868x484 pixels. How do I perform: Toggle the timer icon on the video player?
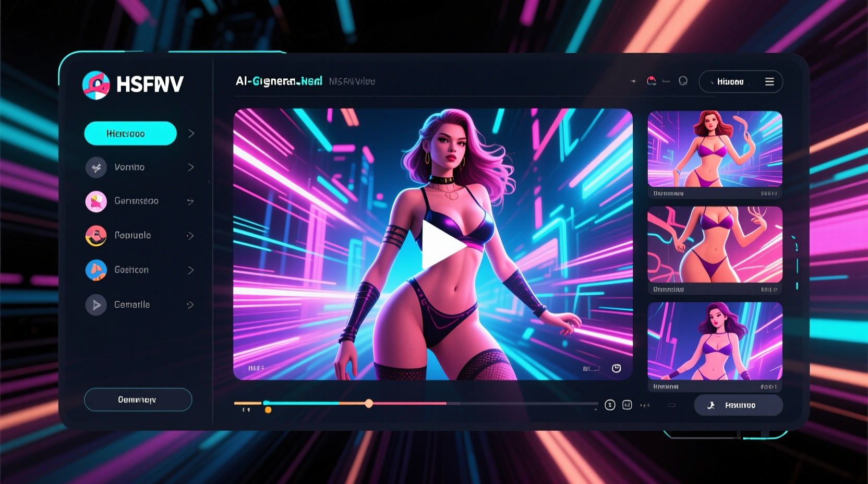616,368
